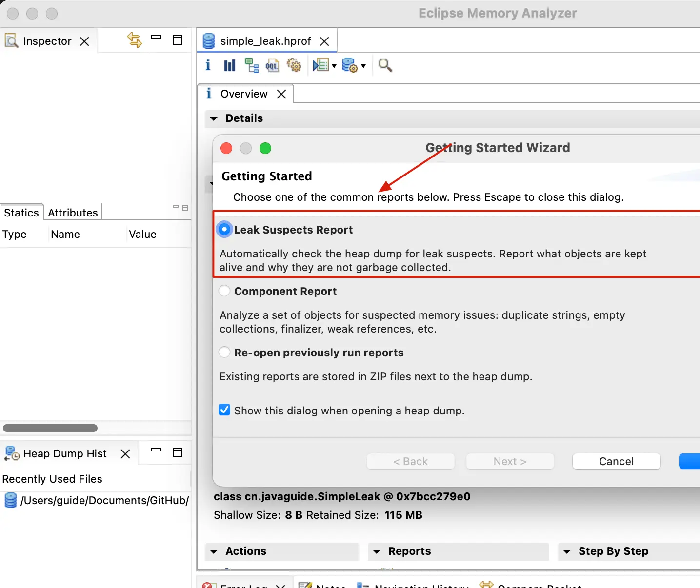This screenshot has width=700, height=588.
Task: Click the link with editor arrows icon
Action: pos(134,40)
